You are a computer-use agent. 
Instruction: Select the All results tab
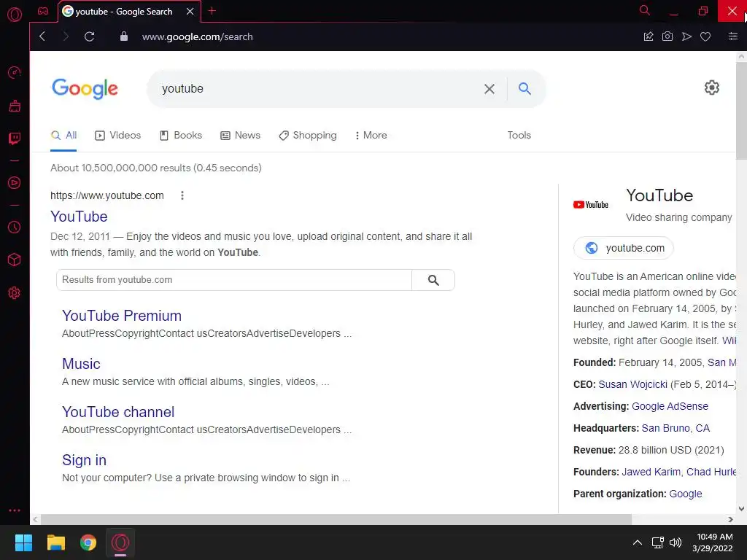pyautogui.click(x=64, y=135)
